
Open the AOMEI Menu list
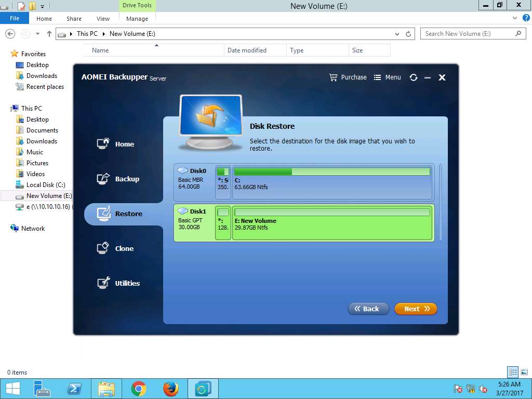[387, 77]
